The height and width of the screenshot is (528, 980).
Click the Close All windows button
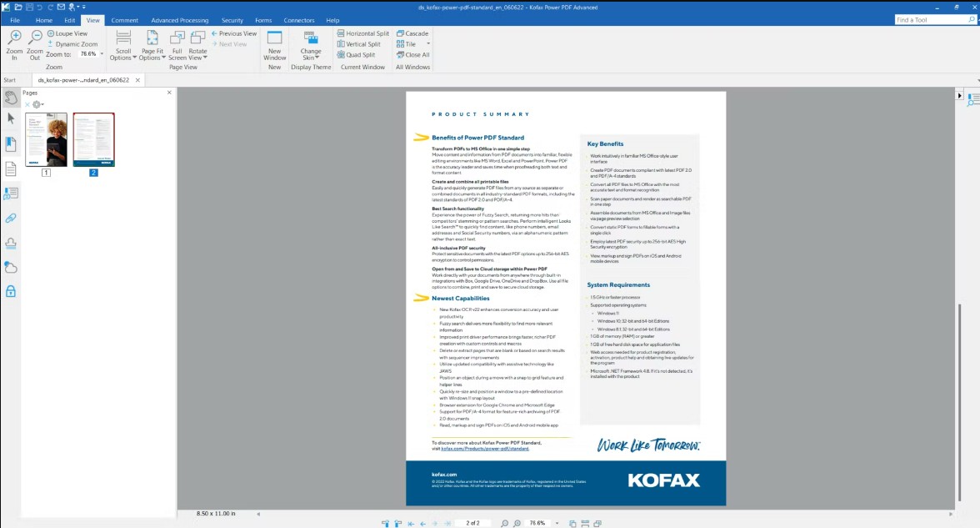point(415,54)
